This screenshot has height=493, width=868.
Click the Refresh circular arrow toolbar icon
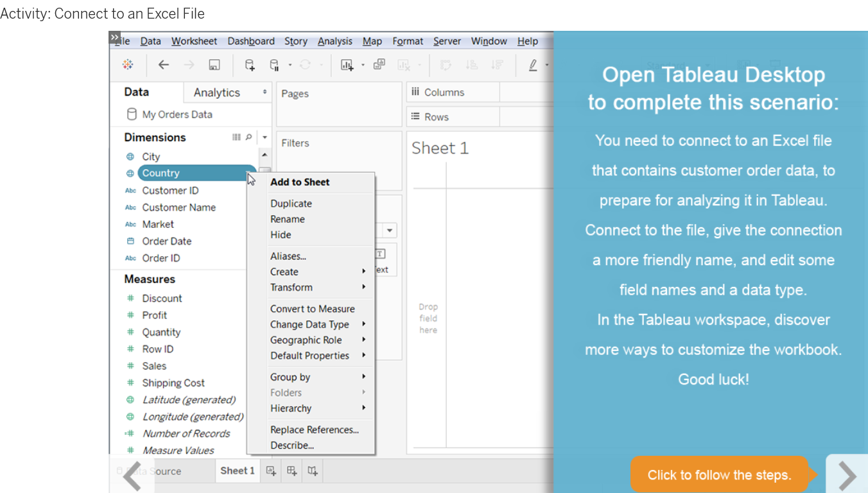pyautogui.click(x=305, y=65)
